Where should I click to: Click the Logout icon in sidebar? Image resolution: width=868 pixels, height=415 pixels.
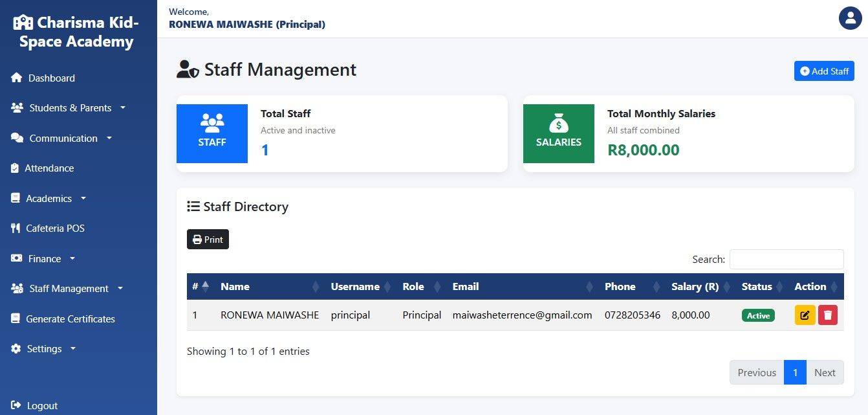[16, 405]
